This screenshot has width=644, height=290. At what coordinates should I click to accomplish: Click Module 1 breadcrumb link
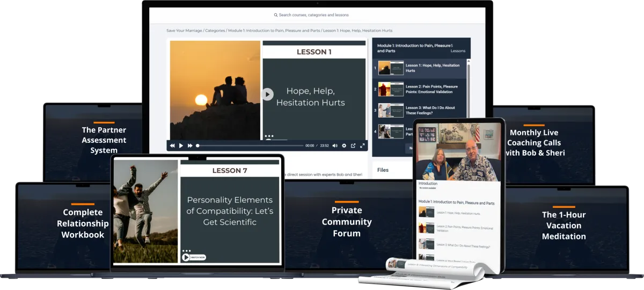point(273,31)
